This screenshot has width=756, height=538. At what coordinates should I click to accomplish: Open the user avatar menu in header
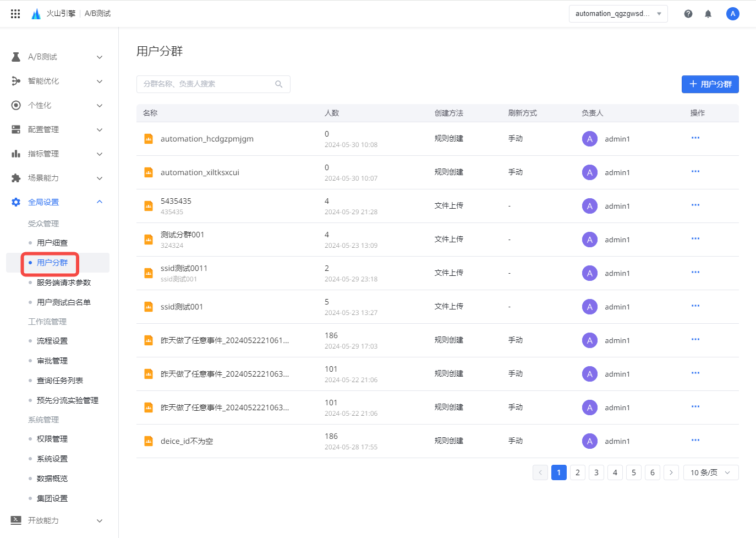[732, 14]
